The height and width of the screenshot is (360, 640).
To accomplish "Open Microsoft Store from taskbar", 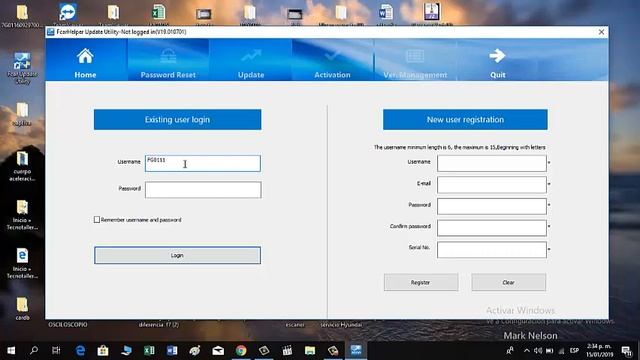I will tap(103, 350).
